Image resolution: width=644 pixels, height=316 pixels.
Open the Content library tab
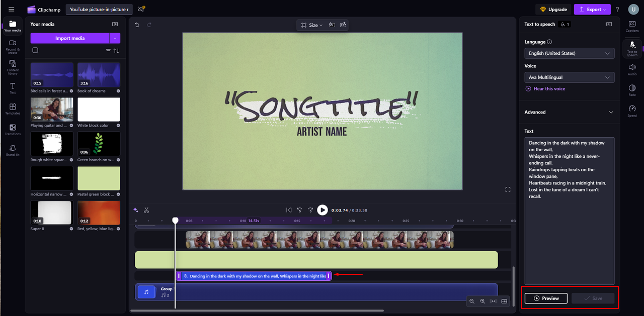click(x=13, y=67)
